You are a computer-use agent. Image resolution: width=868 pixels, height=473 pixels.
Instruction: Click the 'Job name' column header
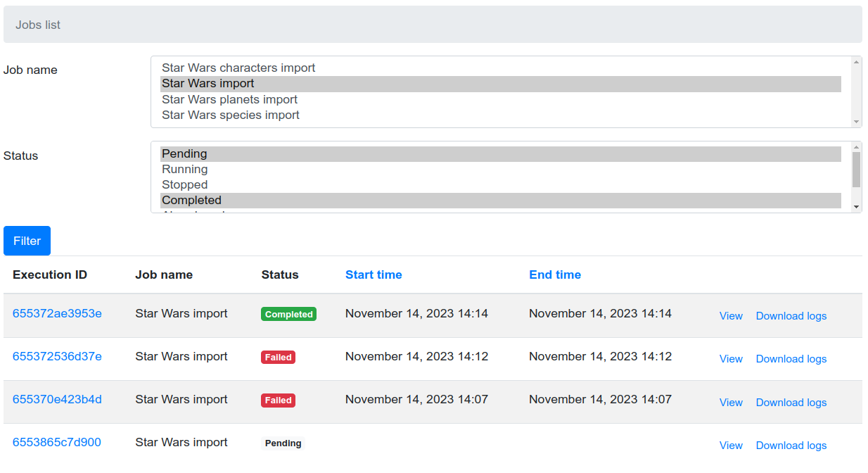pyautogui.click(x=164, y=275)
